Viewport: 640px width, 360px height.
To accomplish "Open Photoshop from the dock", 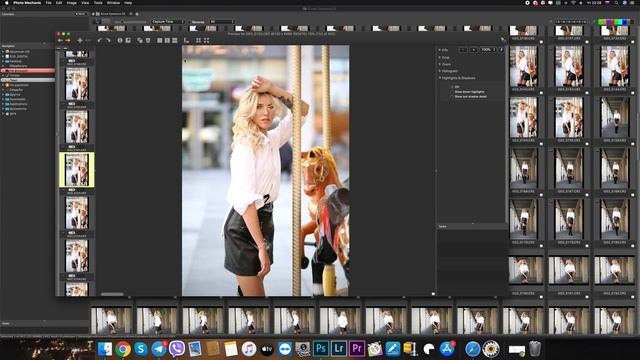I will (321, 349).
